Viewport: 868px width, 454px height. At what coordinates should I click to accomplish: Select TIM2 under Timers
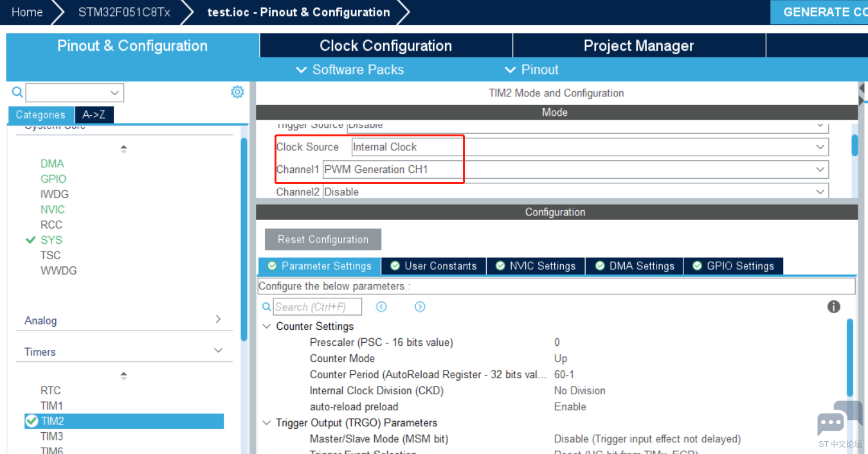pos(124,421)
